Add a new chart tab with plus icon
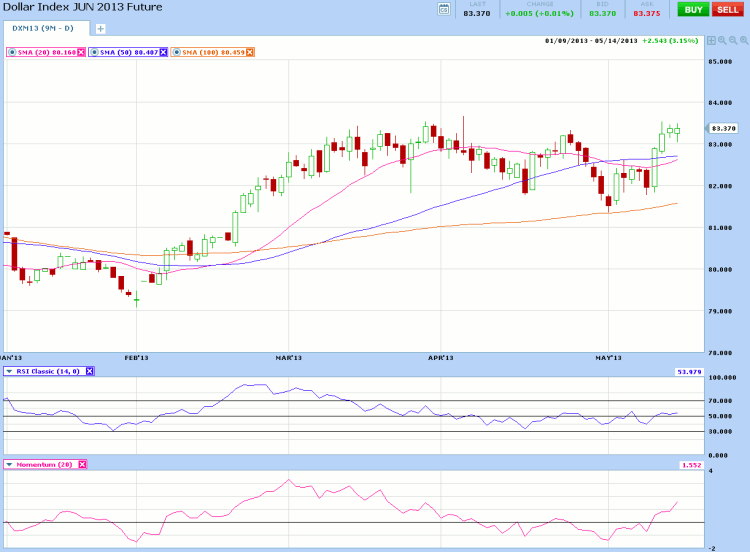This screenshot has height=552, width=750. click(100, 29)
